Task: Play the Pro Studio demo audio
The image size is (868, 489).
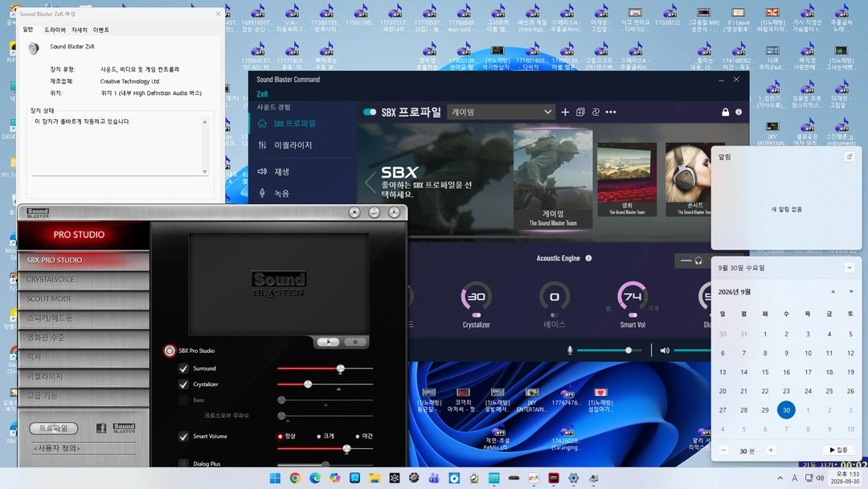Action: [328, 342]
